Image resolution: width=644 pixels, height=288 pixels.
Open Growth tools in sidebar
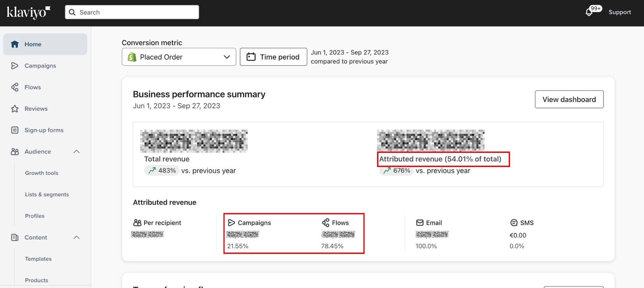[x=42, y=173]
